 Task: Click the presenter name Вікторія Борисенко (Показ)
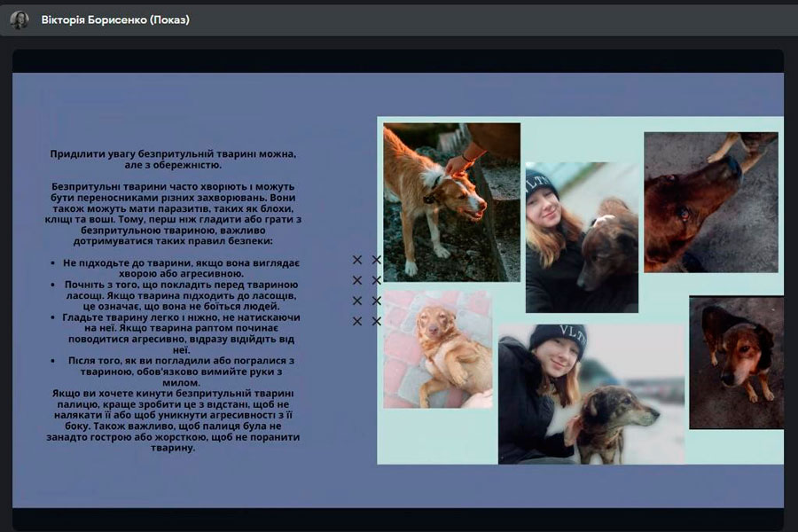coord(115,20)
